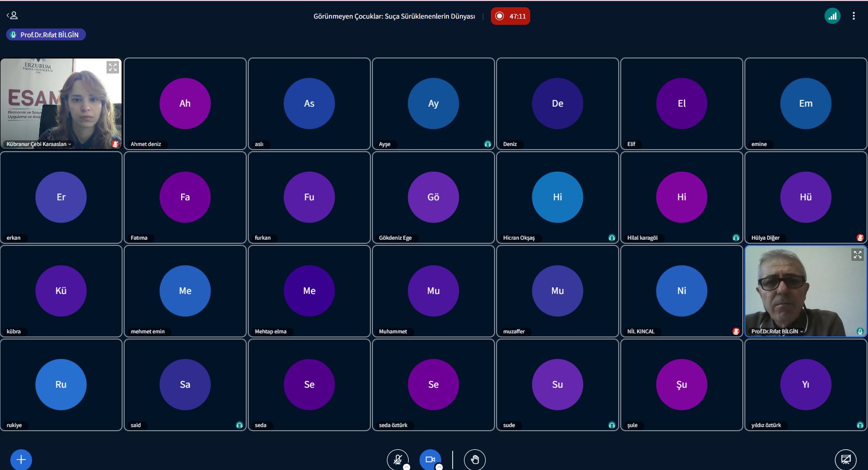Viewport: 868px width, 470px height.
Task: Click the headphone icon on Ayşe's tile
Action: click(x=487, y=144)
